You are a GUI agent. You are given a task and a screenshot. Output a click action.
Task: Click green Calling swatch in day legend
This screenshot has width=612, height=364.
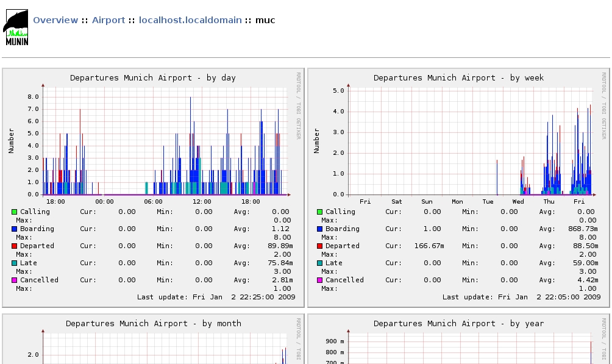click(14, 212)
